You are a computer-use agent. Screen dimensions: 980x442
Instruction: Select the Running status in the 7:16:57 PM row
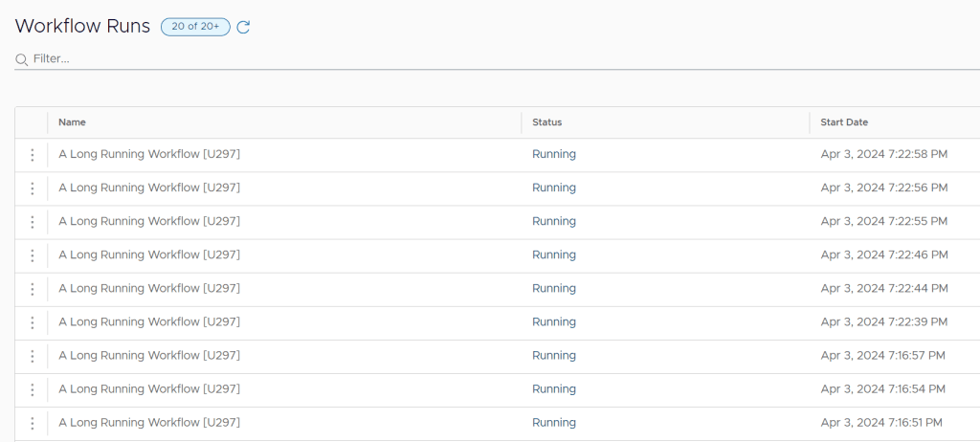tap(553, 356)
